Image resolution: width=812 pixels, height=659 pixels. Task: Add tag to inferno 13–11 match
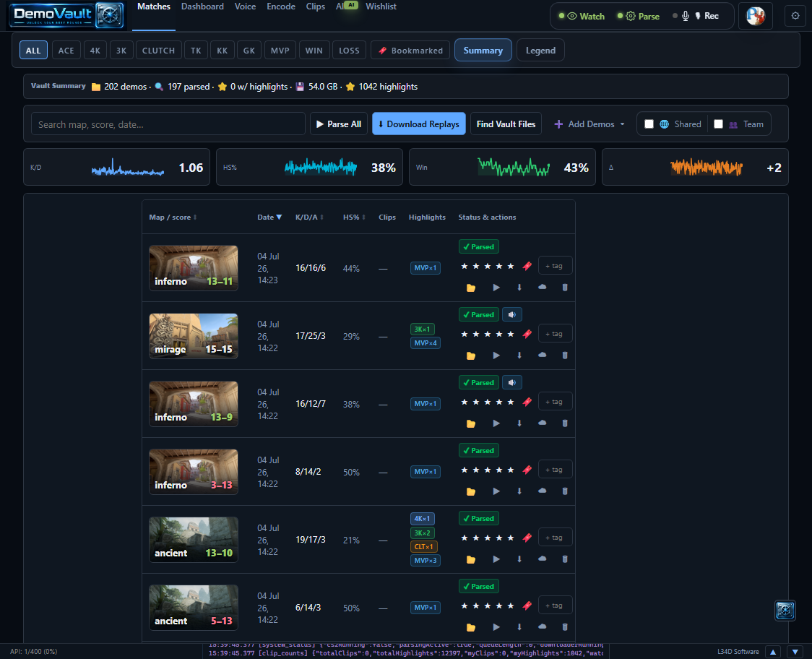pyautogui.click(x=555, y=266)
